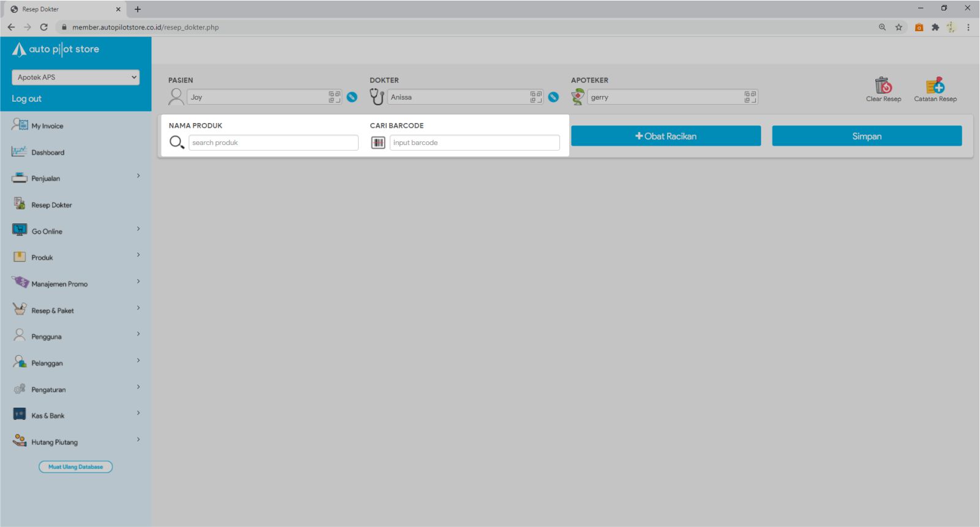Open Catatan Resep note icon
Image resolution: width=980 pixels, height=527 pixels.
[935, 86]
